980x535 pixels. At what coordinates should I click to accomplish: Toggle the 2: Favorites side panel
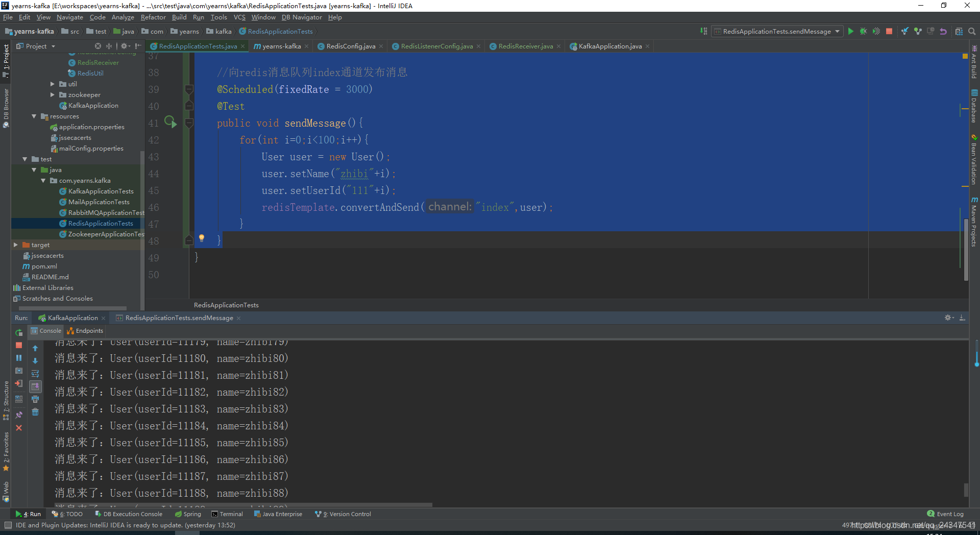pos(6,451)
